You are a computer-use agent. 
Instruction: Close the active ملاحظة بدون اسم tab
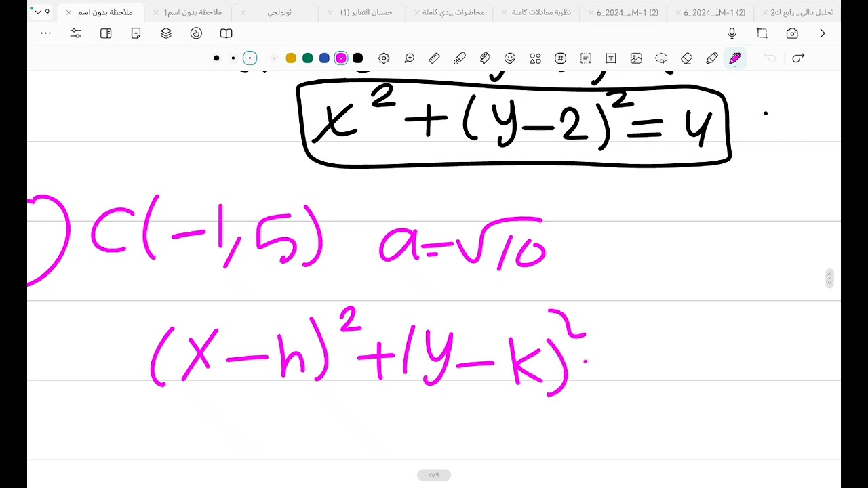(68, 12)
